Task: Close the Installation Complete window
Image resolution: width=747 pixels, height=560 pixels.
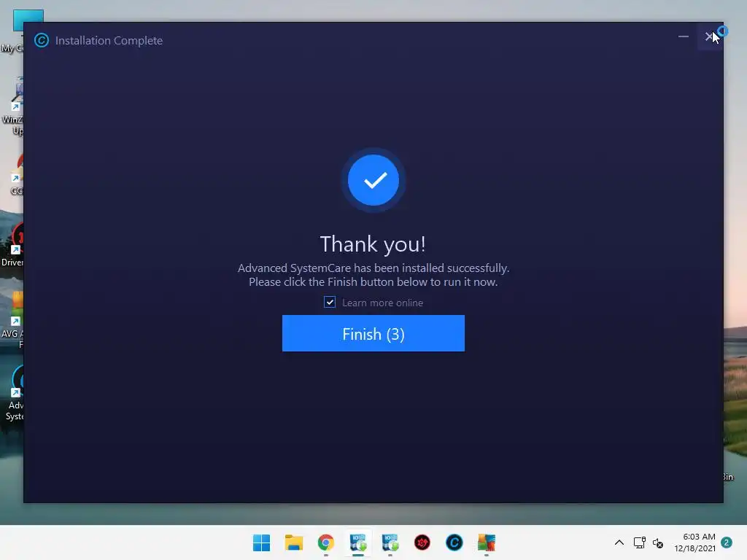Action: (709, 36)
